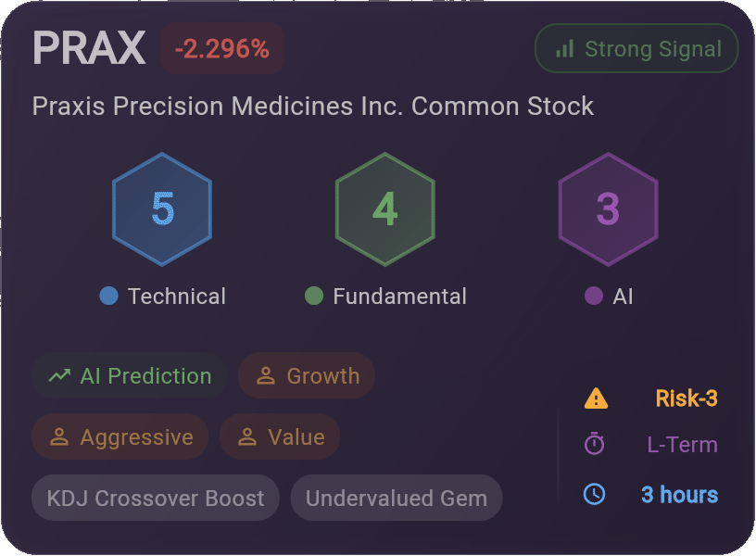Screen dimensions: 756x556
Task: Click the Risk-3 label
Action: point(687,398)
